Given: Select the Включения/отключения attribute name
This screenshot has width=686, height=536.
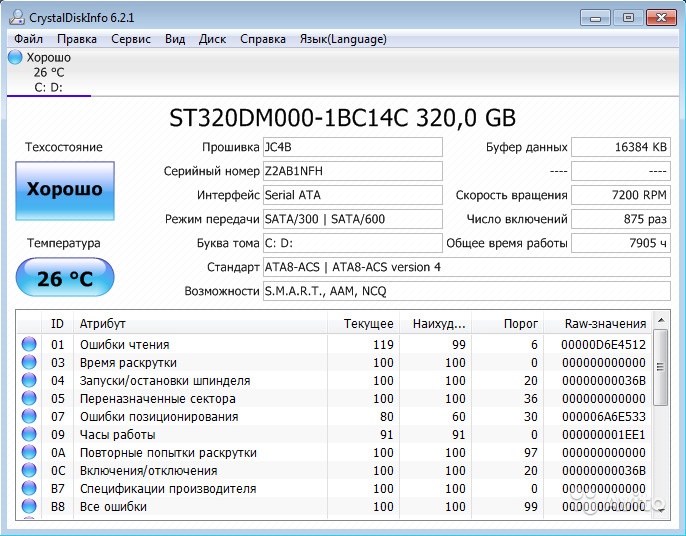Looking at the screenshot, I should pyautogui.click(x=148, y=471).
